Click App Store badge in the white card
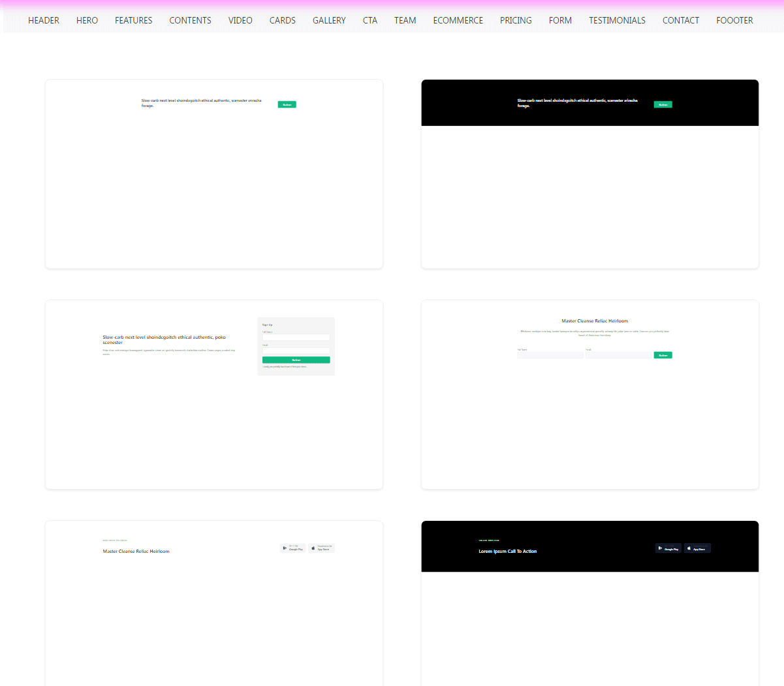This screenshot has width=784, height=686. (322, 548)
